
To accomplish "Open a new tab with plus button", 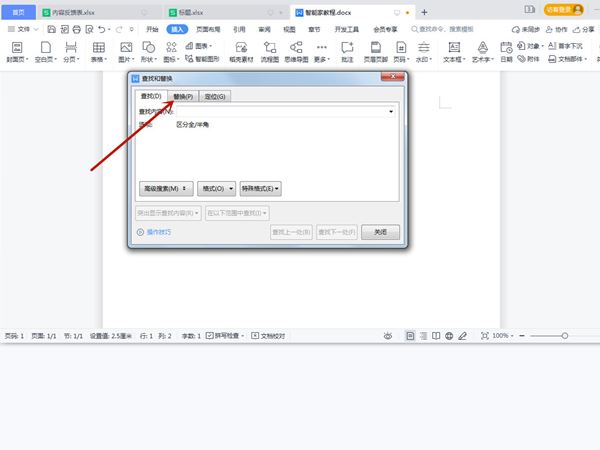I will pos(424,12).
